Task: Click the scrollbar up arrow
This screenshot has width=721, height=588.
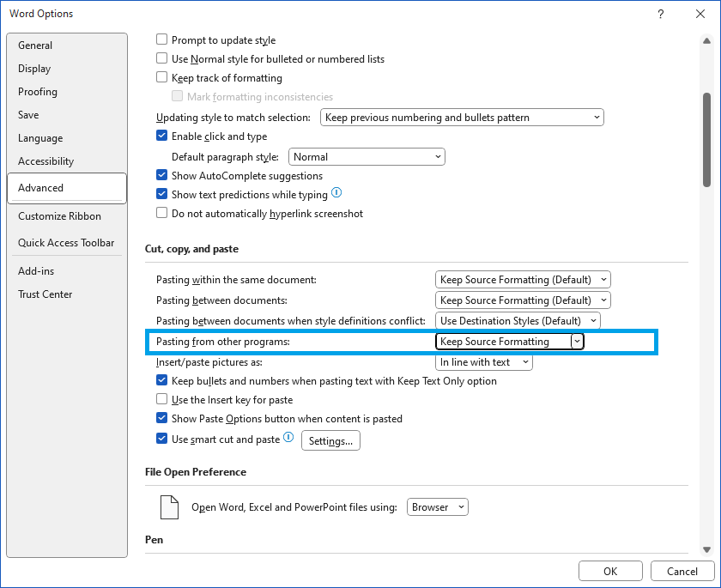Action: [x=706, y=39]
